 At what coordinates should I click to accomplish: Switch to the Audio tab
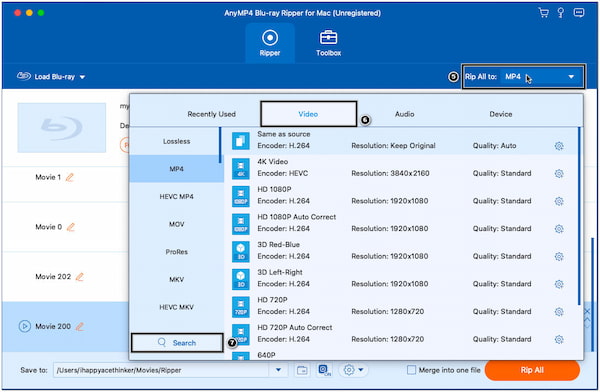[404, 114]
